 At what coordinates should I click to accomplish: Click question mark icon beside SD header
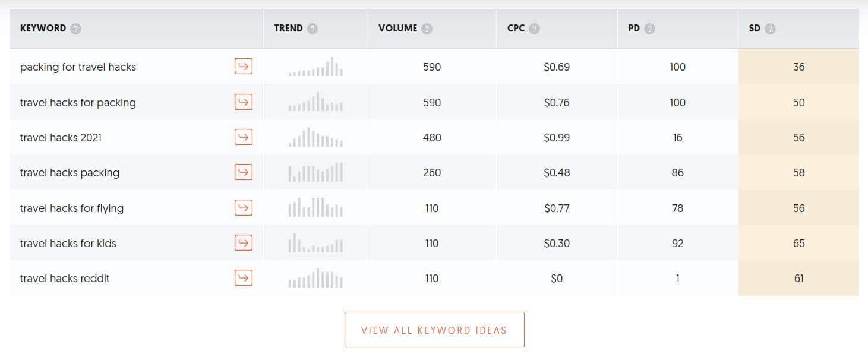[x=770, y=29]
